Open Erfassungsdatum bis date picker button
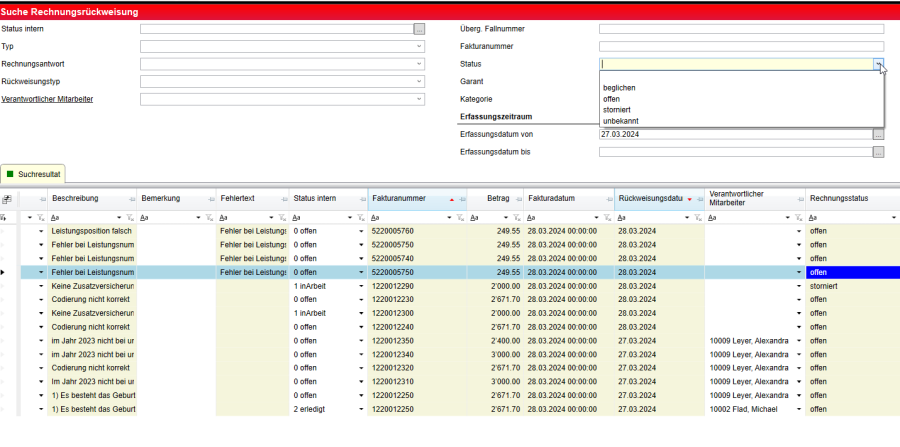Image resolution: width=900 pixels, height=447 pixels. [878, 152]
